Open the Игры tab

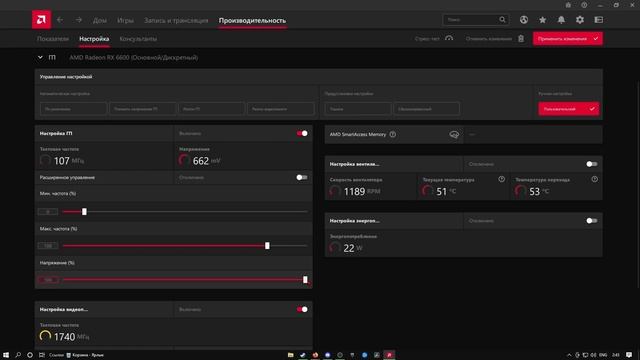pyautogui.click(x=125, y=20)
